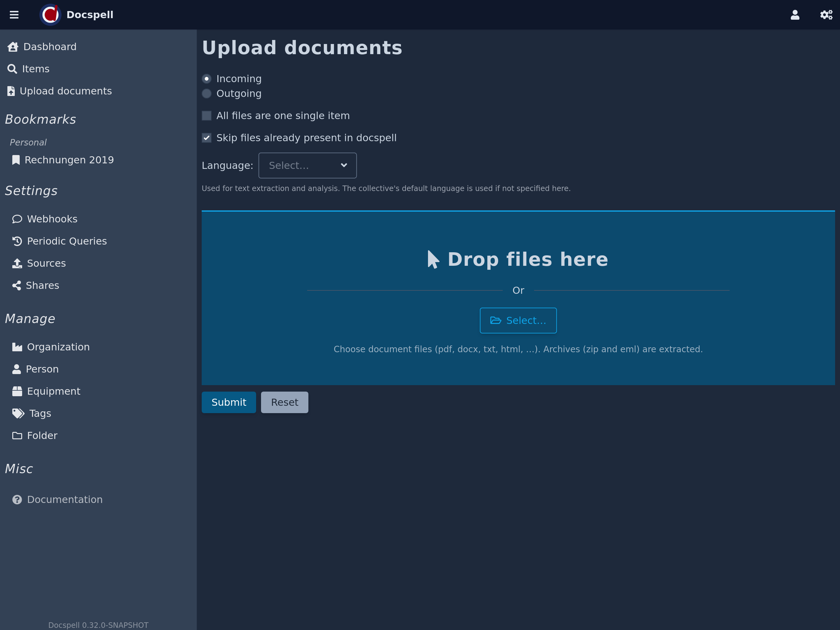The image size is (840, 630).
Task: Click the Submit button
Action: click(229, 402)
